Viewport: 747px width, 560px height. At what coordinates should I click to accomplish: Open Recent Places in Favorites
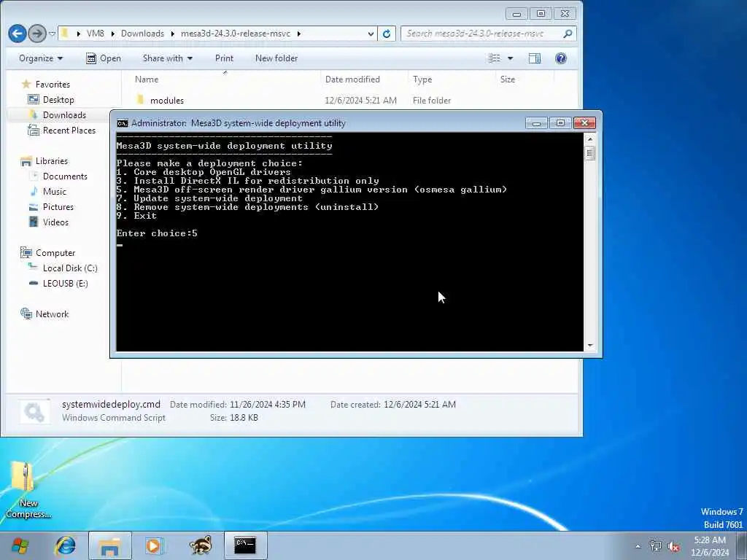click(69, 131)
